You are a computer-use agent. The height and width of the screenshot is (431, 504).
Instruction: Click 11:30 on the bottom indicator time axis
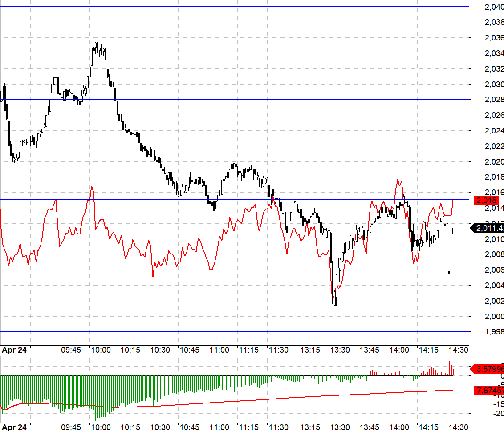pyautogui.click(x=280, y=427)
